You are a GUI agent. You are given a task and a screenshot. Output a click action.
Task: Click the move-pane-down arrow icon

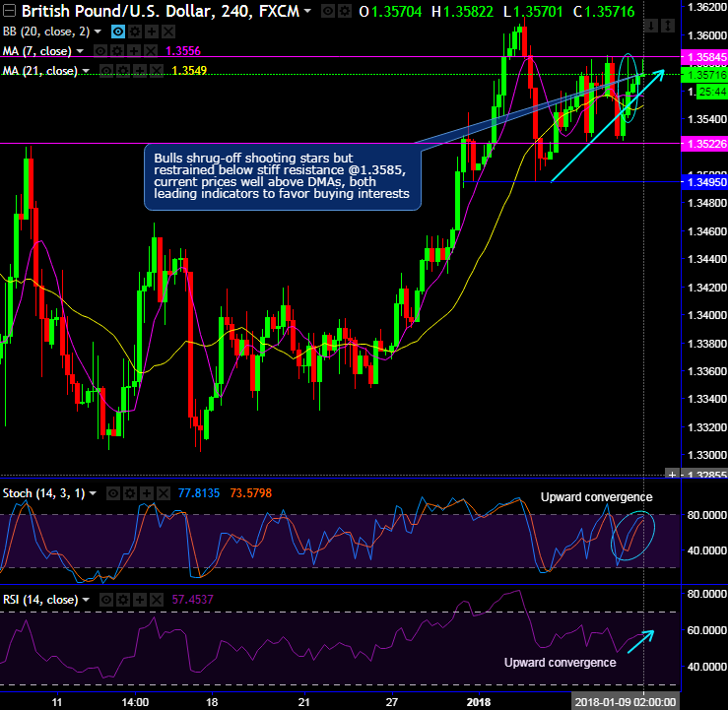[651, 26]
